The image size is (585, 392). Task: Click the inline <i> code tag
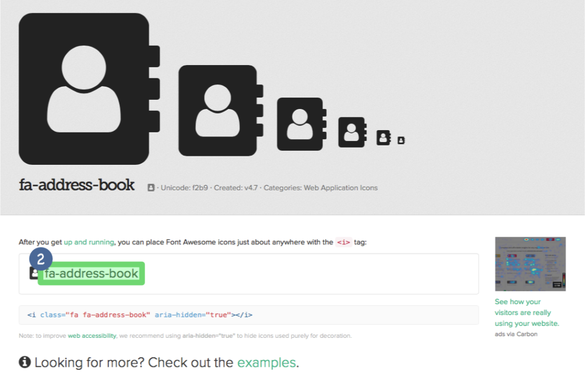343,242
